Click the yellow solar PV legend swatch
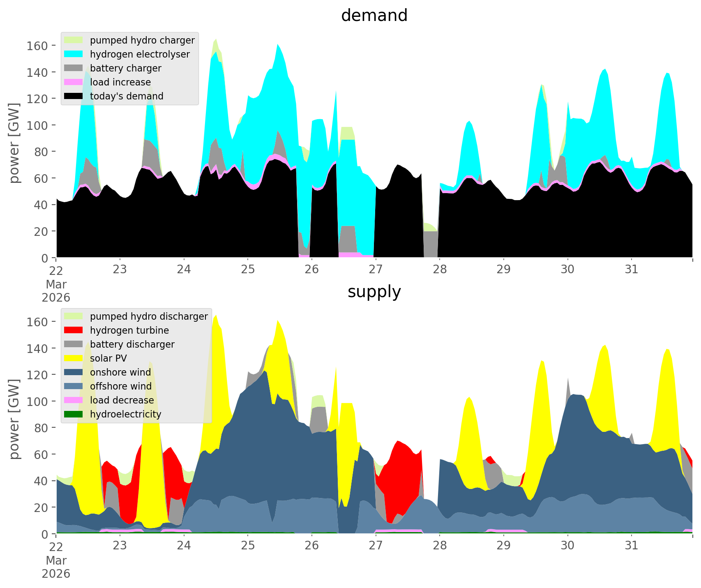Viewport: 701px width, 588px height. pyautogui.click(x=74, y=358)
